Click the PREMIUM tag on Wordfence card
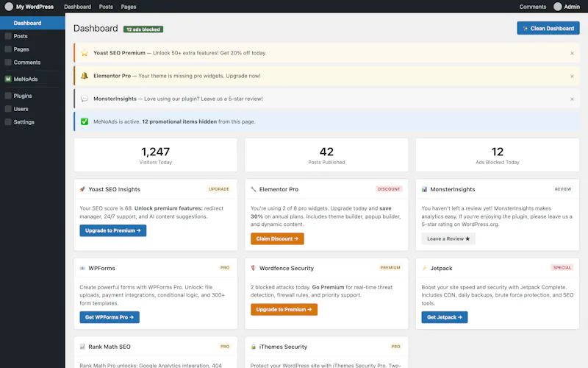 click(x=390, y=268)
